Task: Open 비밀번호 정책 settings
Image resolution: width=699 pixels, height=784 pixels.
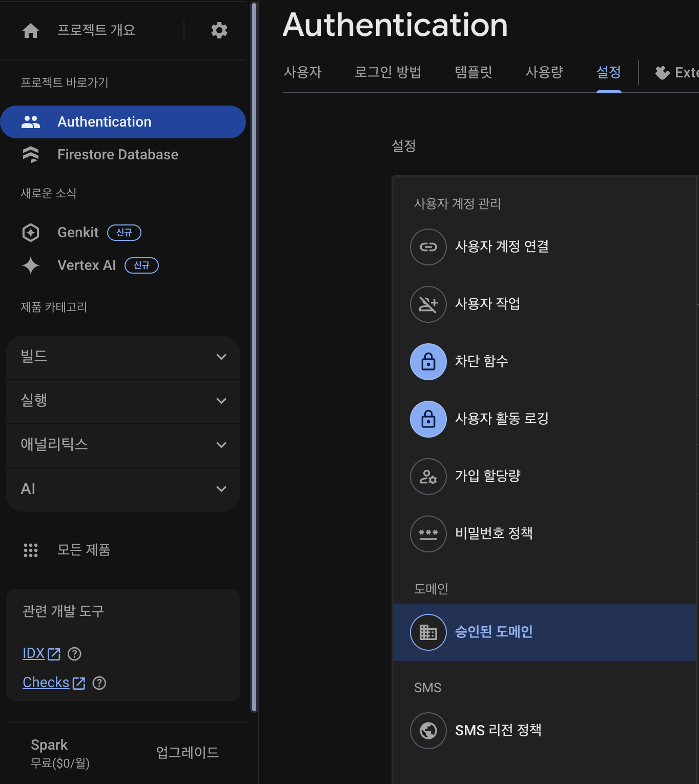Action: point(544,534)
